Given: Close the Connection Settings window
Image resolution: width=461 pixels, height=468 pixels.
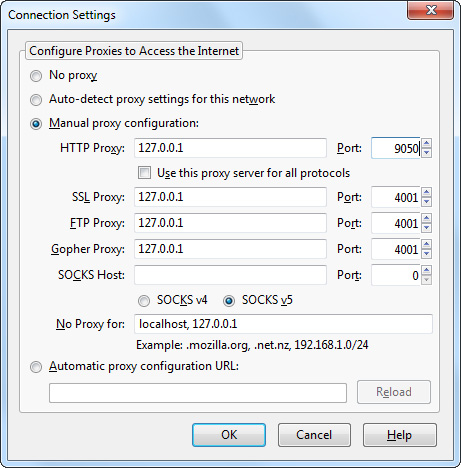Looking at the screenshot, I should point(431,10).
